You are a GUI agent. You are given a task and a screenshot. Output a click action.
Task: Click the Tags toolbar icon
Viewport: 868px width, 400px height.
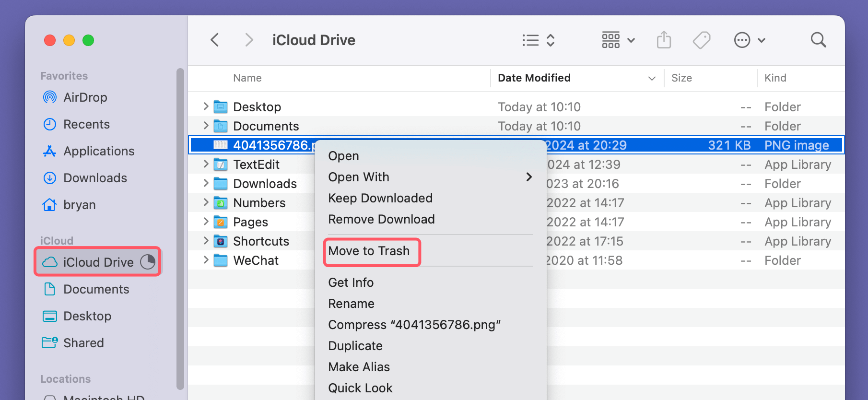tap(702, 40)
